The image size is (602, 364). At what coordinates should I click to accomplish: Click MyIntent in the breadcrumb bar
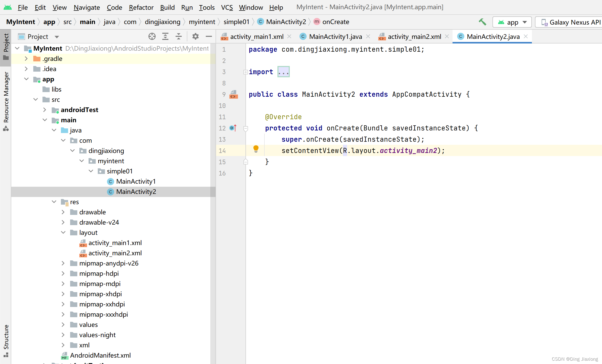click(x=20, y=22)
